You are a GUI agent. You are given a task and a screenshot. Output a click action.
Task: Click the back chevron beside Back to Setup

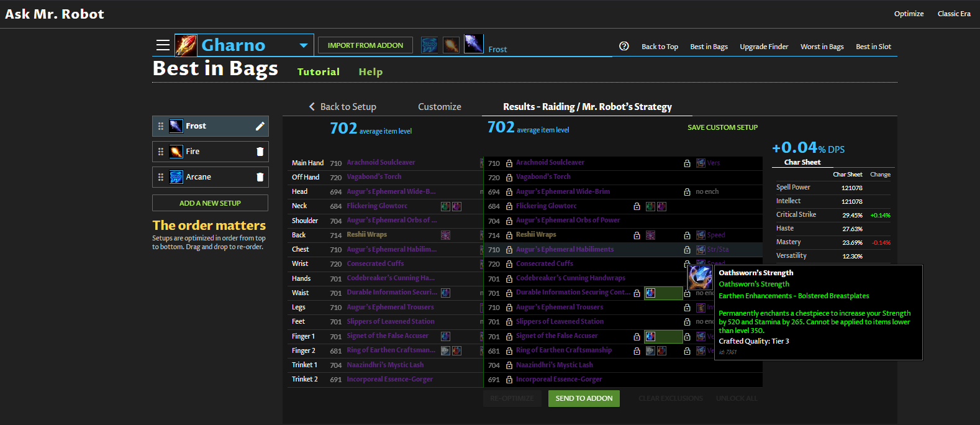click(312, 107)
